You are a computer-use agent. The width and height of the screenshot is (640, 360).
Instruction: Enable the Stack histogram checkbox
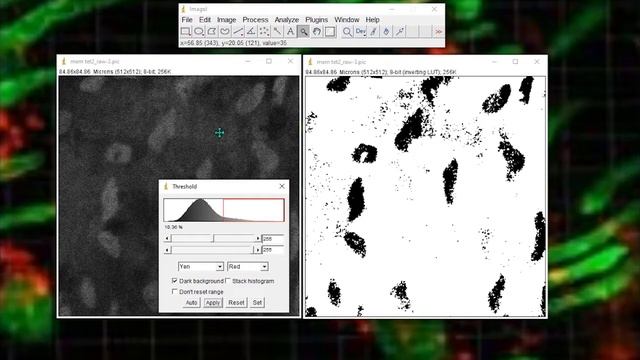[x=228, y=281]
